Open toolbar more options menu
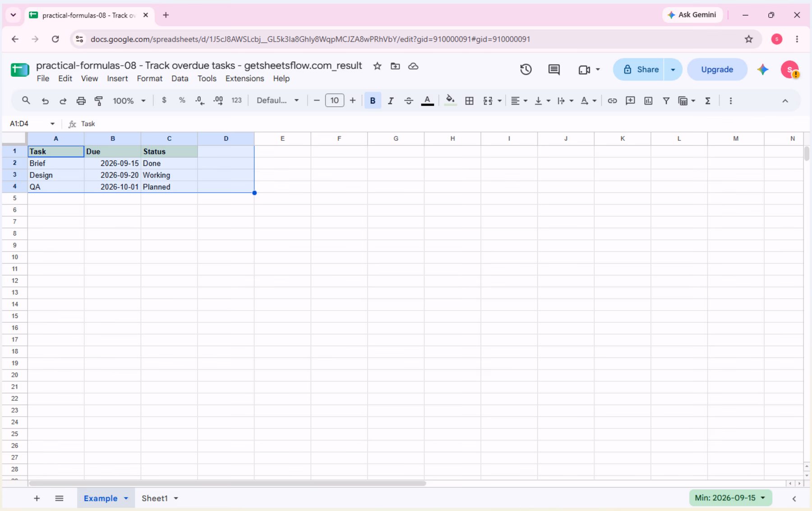812x511 pixels. tap(730, 101)
